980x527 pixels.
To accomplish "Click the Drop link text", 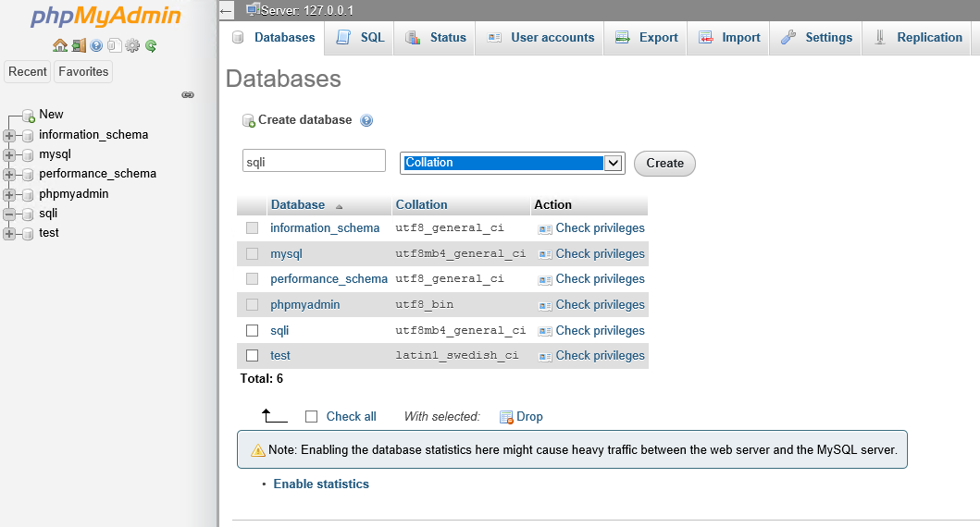I will coord(529,416).
